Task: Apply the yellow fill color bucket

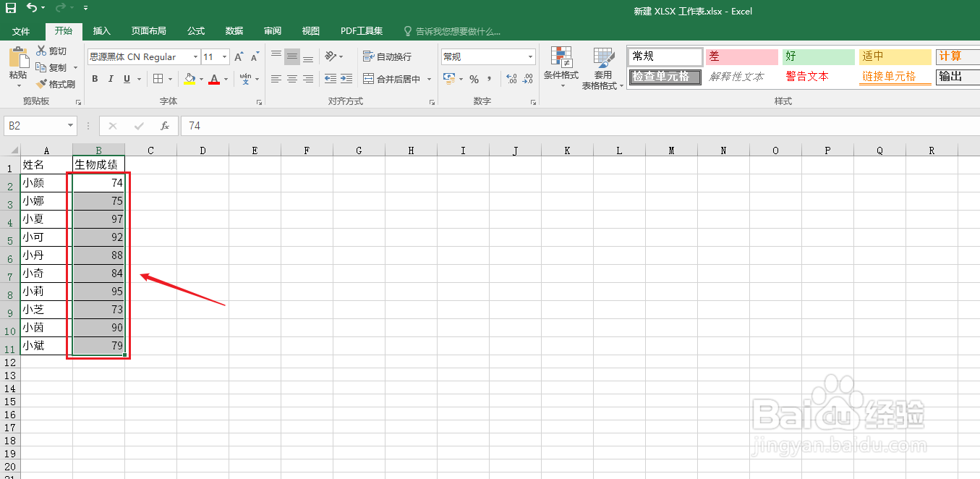Action: point(189,79)
